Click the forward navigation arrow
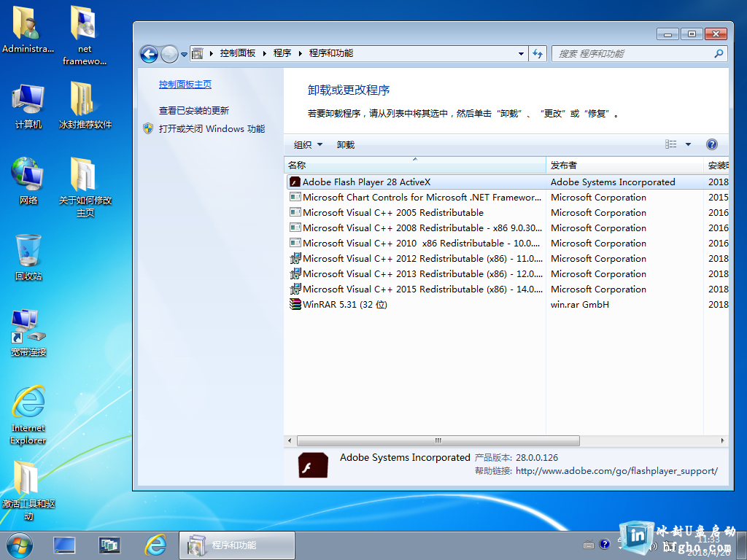Image resolution: width=747 pixels, height=560 pixels. pos(169,54)
